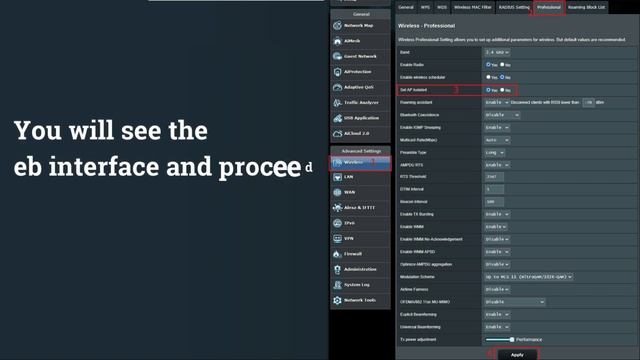Viewport: 640px width, 360px height.
Task: Open the Optimize AMPDU aggregation dropdown
Action: [497, 264]
